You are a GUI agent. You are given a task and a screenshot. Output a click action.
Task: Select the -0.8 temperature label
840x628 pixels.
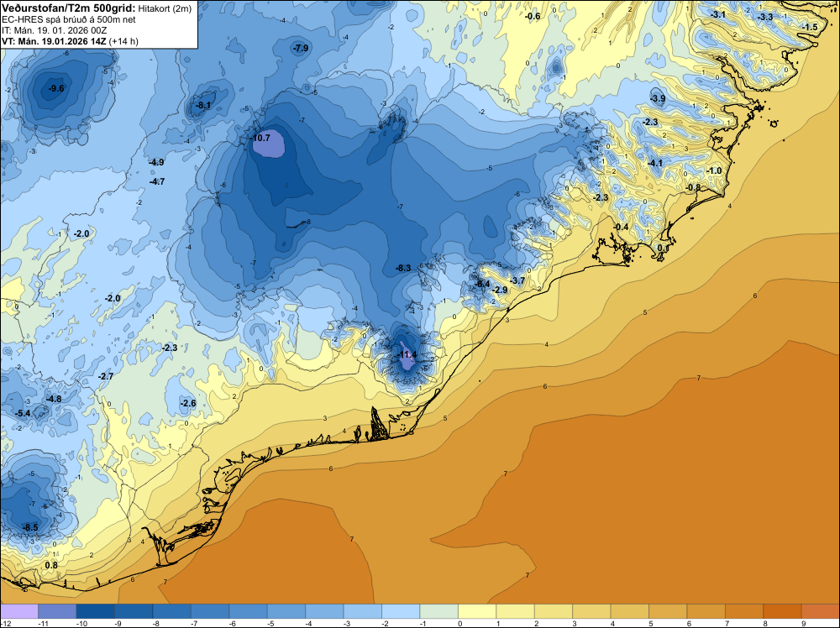tap(692, 187)
